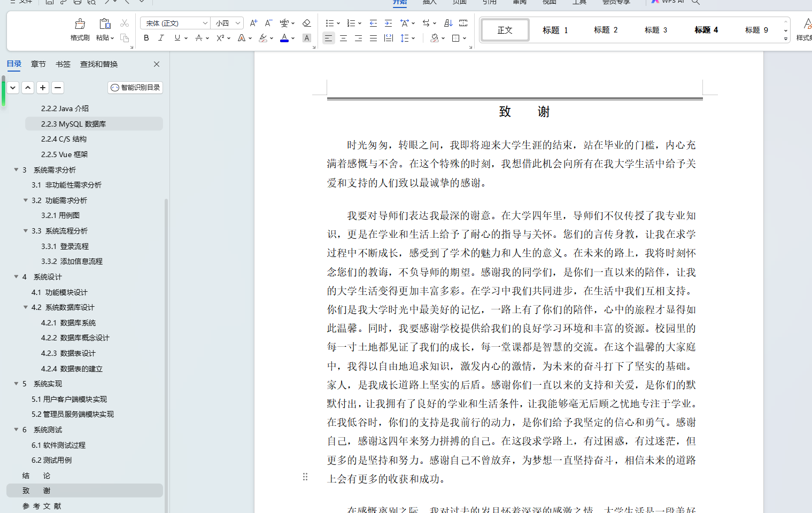Apply superscript formatting with the X² icon
The image size is (812, 513).
[219, 38]
